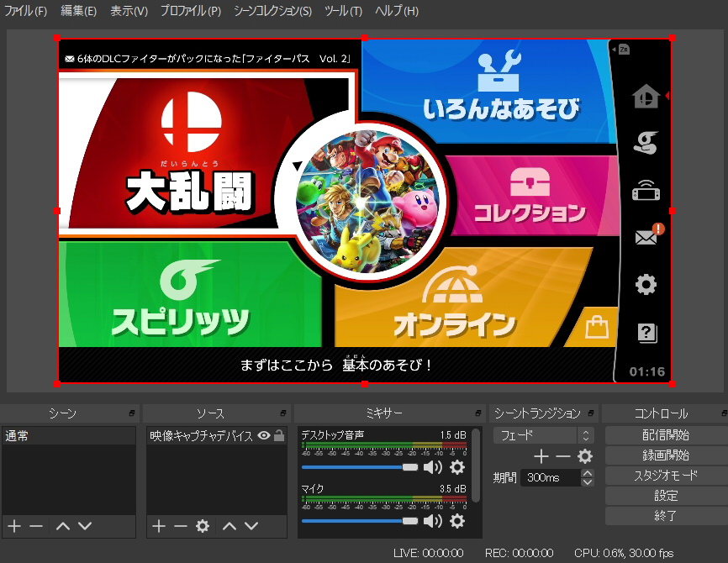This screenshot has width=728, height=563.
Task: Click the gear options icon in preview sidebar
Action: [646, 284]
